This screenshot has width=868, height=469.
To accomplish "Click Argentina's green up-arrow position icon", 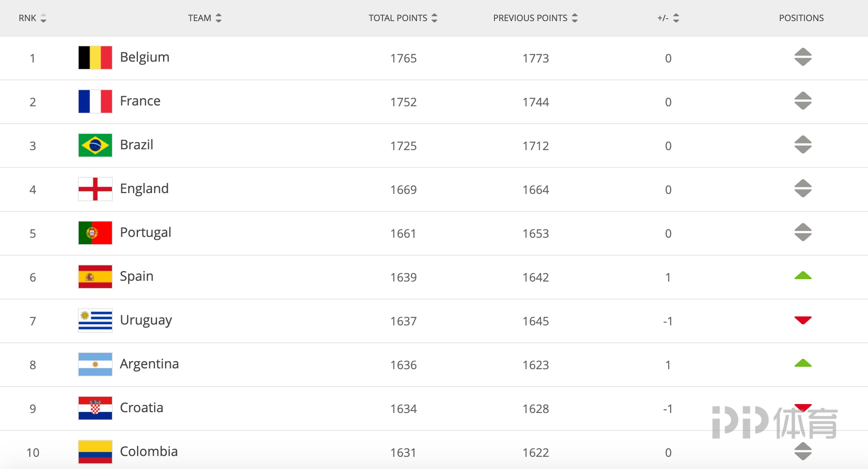I will 803,364.
